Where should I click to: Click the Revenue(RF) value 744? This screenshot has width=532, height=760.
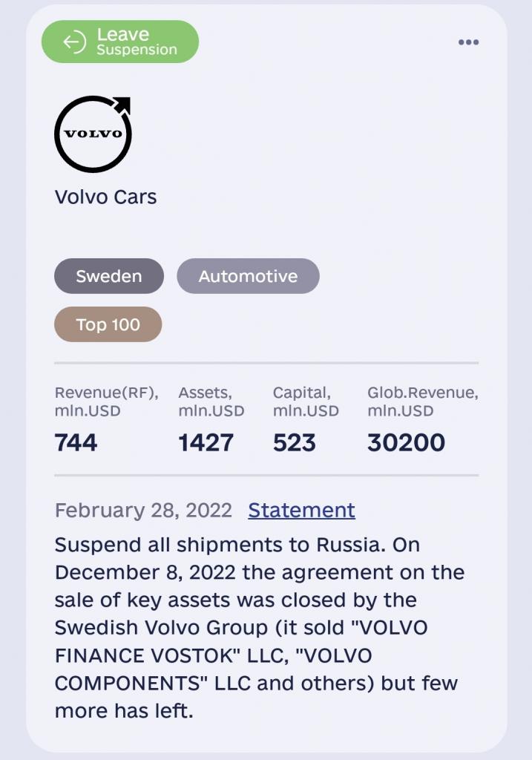click(x=76, y=442)
